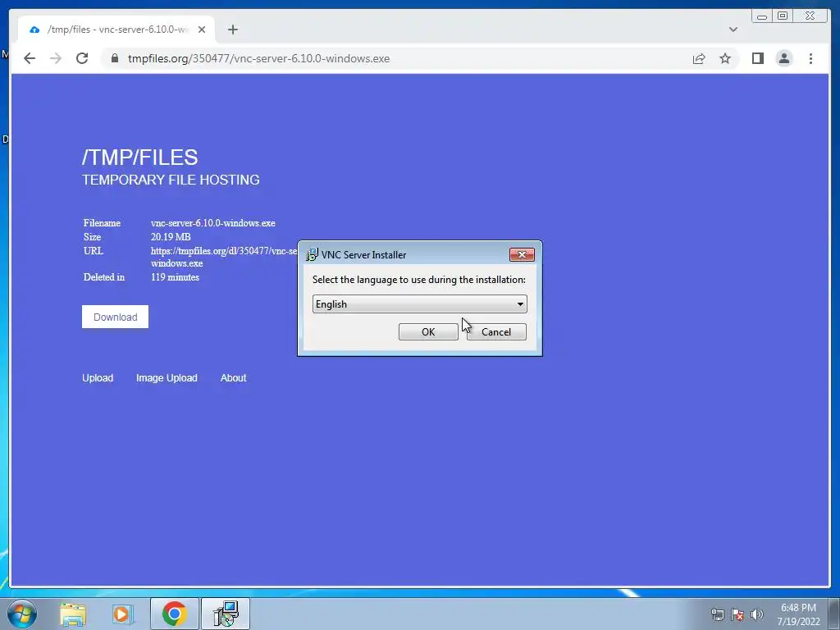Click the 20.19 MB size value
The width and height of the screenshot is (840, 630).
click(171, 237)
